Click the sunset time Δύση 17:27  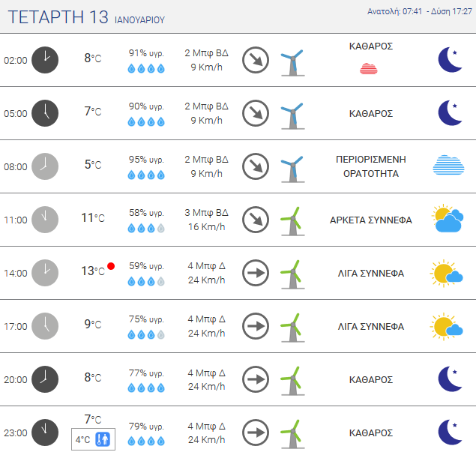451,12
